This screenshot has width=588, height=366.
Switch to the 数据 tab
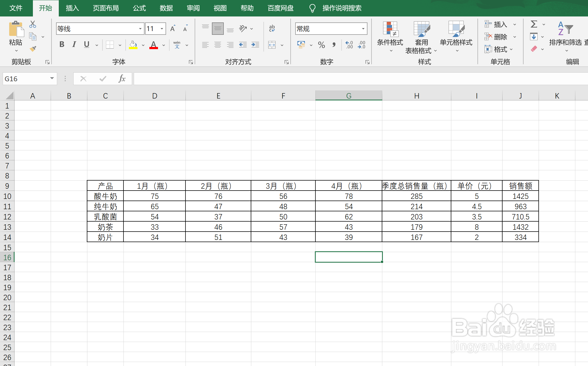[166, 8]
